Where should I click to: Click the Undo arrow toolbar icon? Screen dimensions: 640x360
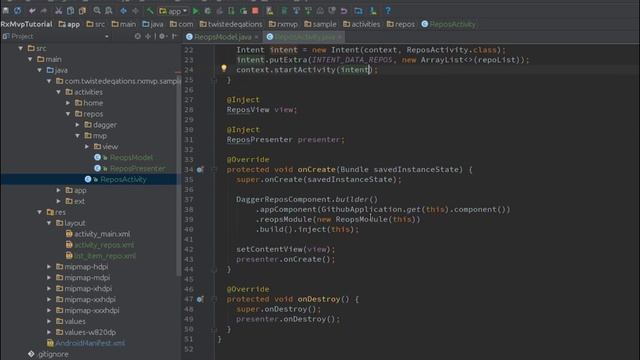[x=32, y=11]
